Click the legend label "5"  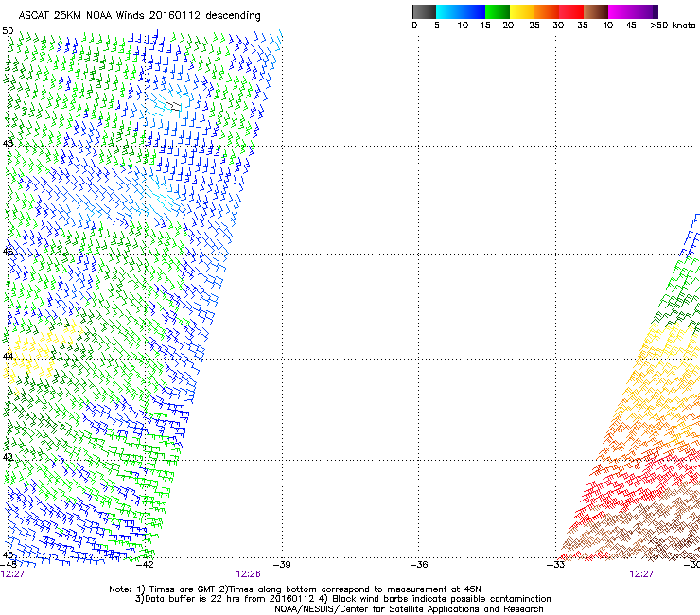coord(437,26)
